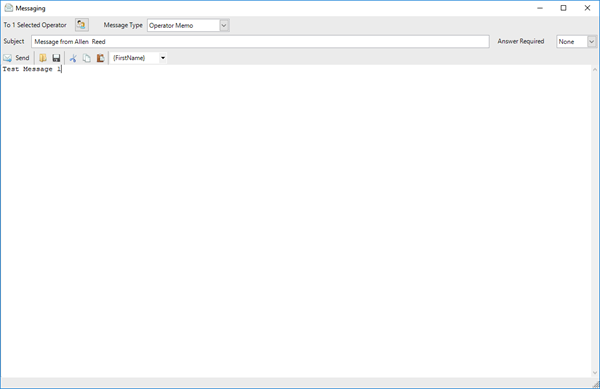600x389 pixels.
Task: Click the Message Type label
Action: tap(123, 25)
